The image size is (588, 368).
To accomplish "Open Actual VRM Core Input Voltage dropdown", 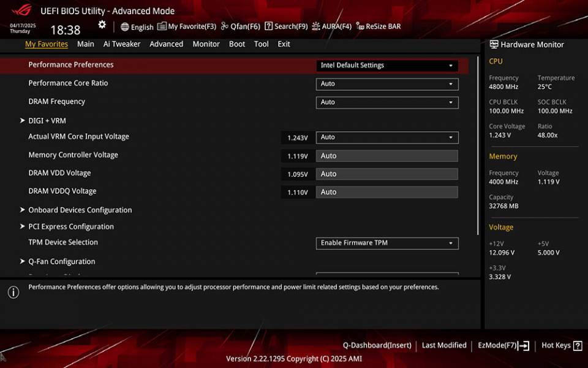I will (x=387, y=137).
